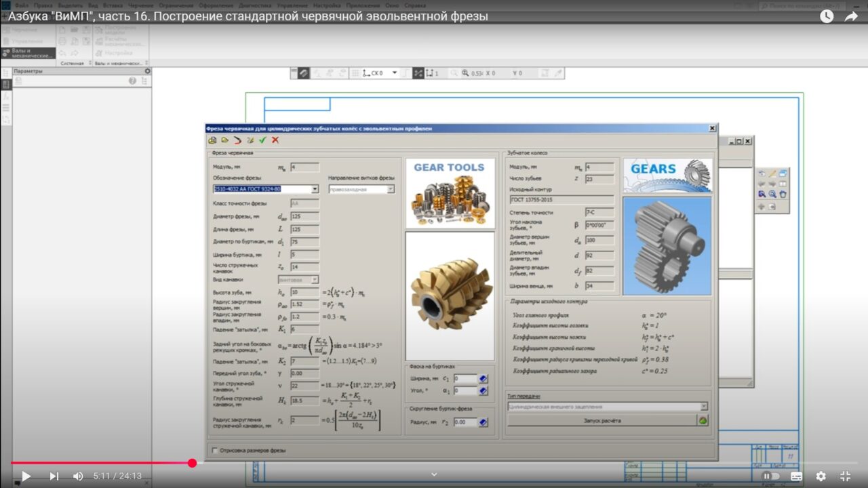
Task: Click the zoom magnifier icon in top toolbar
Action: [465, 73]
